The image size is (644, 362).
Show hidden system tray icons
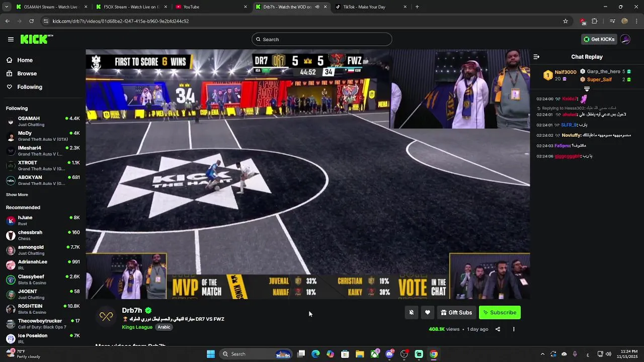(542, 354)
